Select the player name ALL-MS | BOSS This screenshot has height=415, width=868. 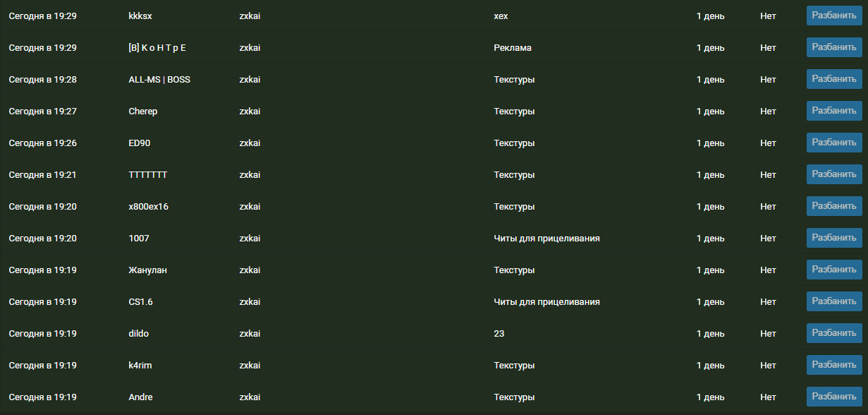point(159,80)
